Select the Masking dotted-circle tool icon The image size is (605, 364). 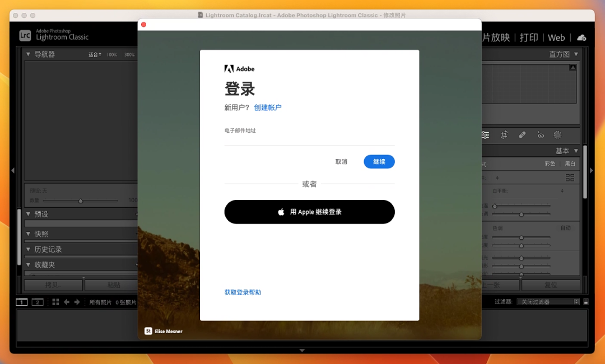pyautogui.click(x=557, y=135)
